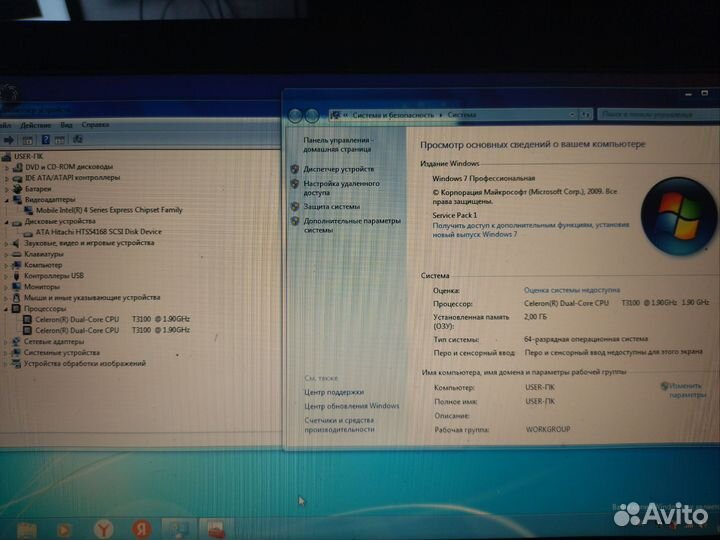
Task: Click the link to get a new Windows 7 edition
Action: click(531, 230)
